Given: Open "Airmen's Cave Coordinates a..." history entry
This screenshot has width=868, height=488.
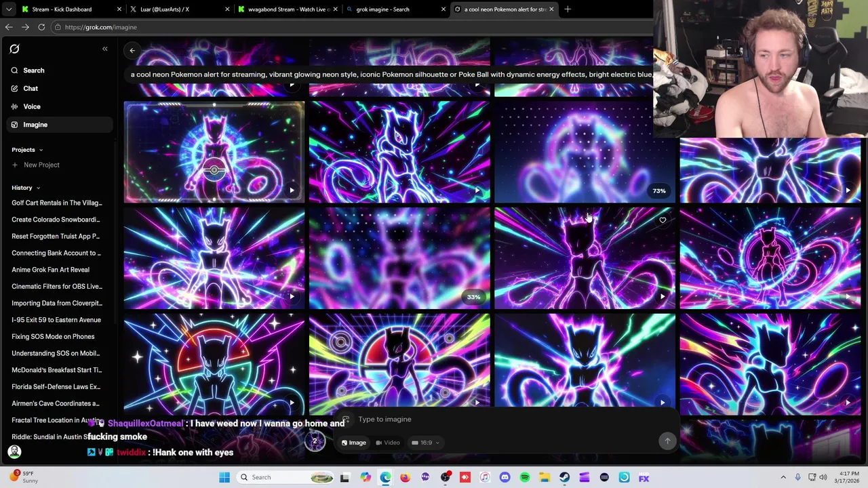Looking at the screenshot, I should 56,403.
